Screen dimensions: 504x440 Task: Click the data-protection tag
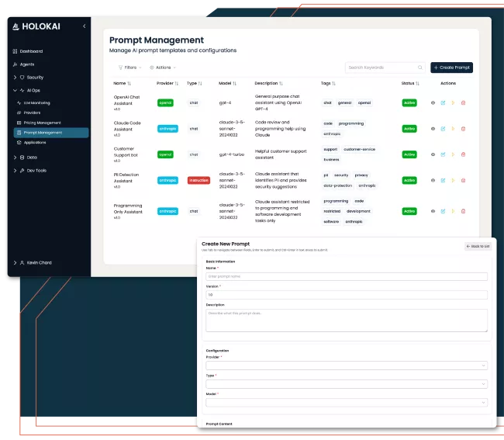(337, 185)
